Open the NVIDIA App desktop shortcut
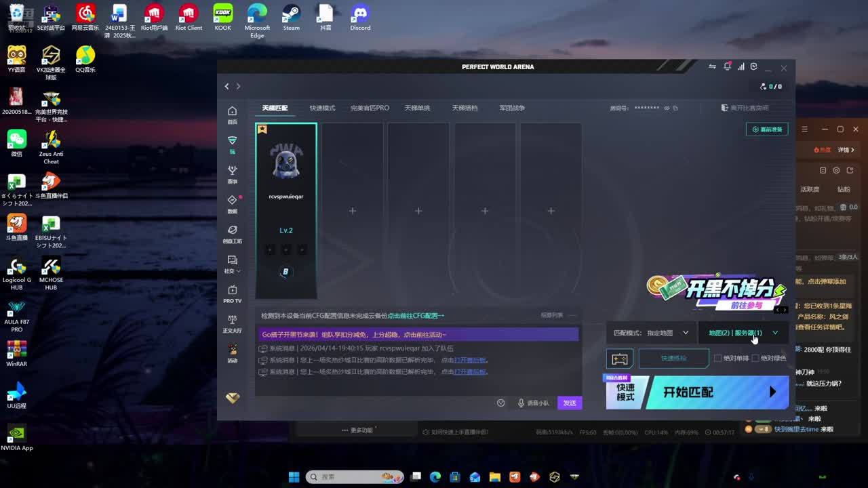868x488 pixels. [x=16, y=438]
